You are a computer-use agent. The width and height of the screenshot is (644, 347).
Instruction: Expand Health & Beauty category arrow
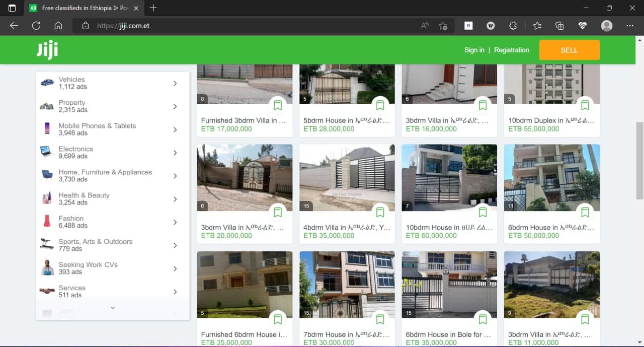(175, 199)
